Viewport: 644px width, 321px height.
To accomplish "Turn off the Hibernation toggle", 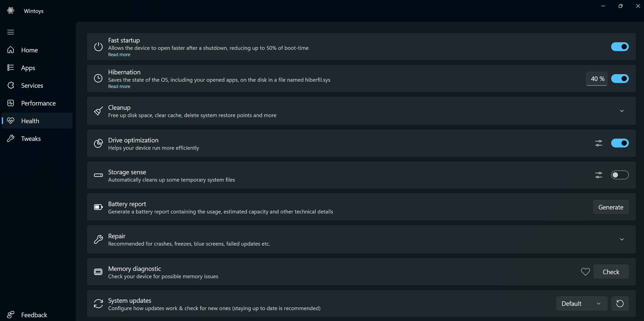I will [620, 79].
